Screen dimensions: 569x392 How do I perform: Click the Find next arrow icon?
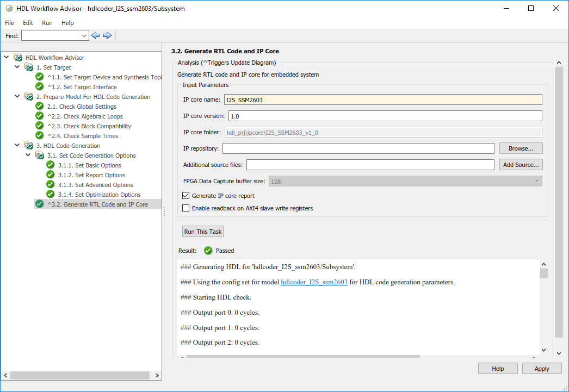pyautogui.click(x=107, y=35)
